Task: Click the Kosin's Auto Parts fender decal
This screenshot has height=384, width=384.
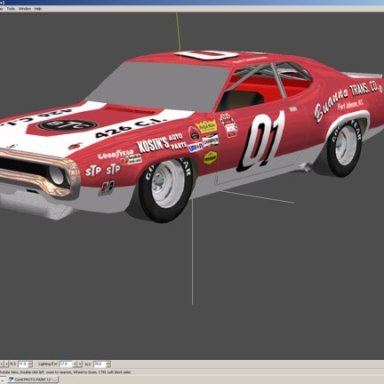Action: [x=159, y=143]
